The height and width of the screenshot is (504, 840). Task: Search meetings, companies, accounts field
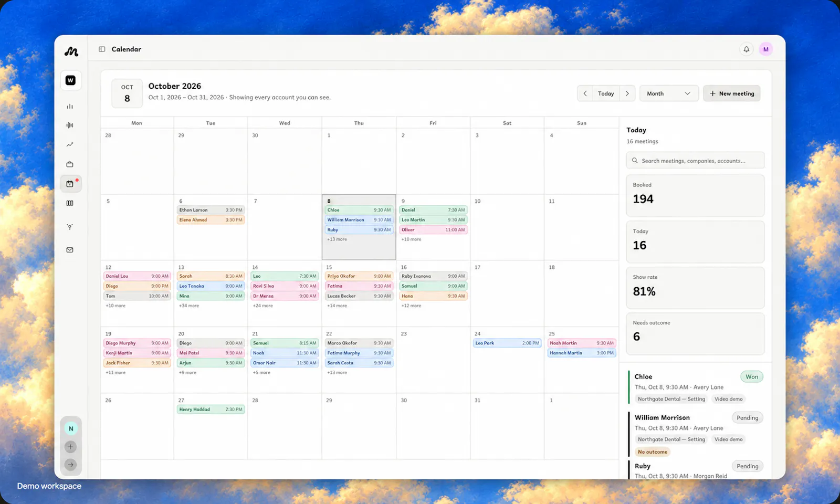(695, 161)
